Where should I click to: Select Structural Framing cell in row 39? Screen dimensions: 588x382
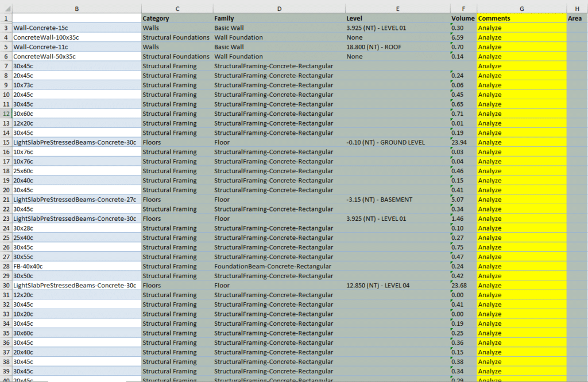(177, 372)
